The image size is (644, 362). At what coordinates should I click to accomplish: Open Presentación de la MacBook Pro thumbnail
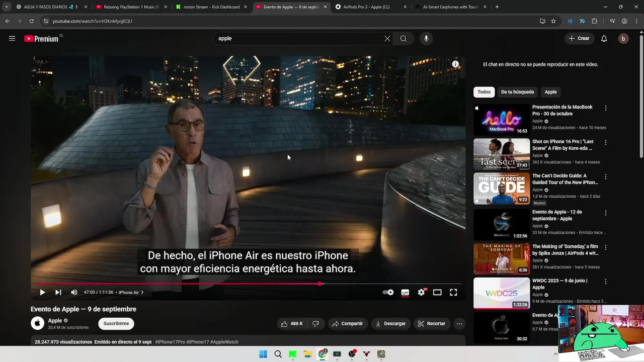point(502,120)
